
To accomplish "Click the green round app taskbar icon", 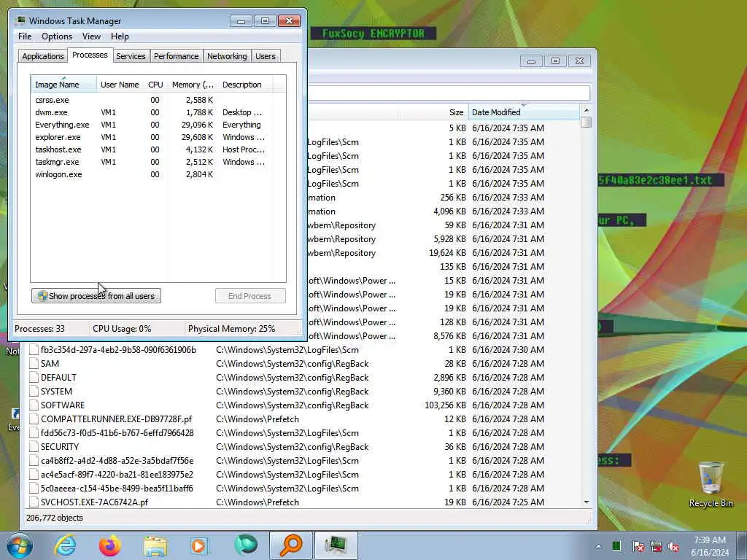I will click(246, 545).
